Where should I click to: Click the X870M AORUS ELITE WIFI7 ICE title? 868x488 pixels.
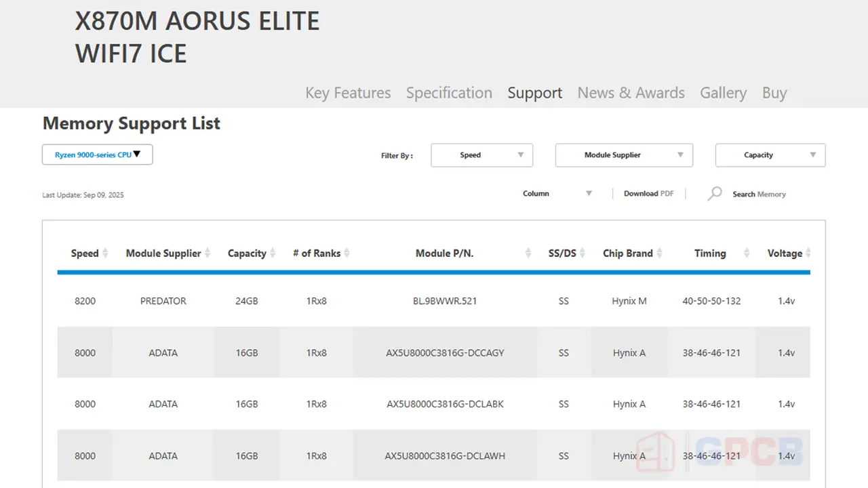pyautogui.click(x=197, y=37)
